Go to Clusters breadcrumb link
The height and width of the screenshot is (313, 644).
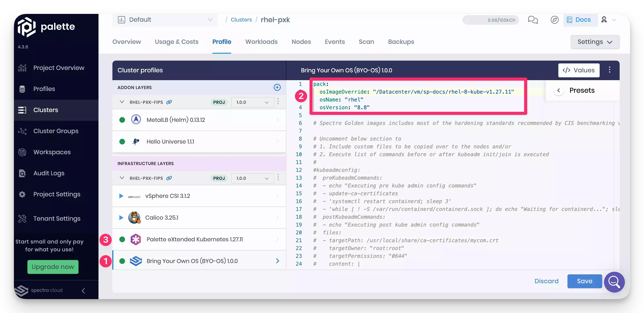pos(241,20)
